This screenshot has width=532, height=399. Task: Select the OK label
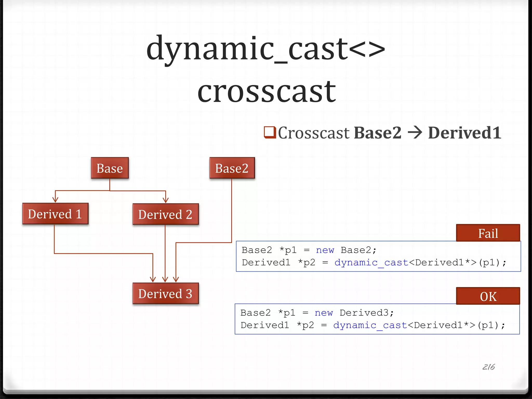488,296
